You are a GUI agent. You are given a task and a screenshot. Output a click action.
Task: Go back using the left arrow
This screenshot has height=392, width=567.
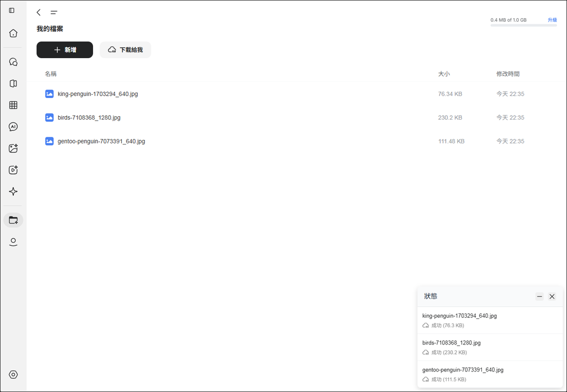39,12
